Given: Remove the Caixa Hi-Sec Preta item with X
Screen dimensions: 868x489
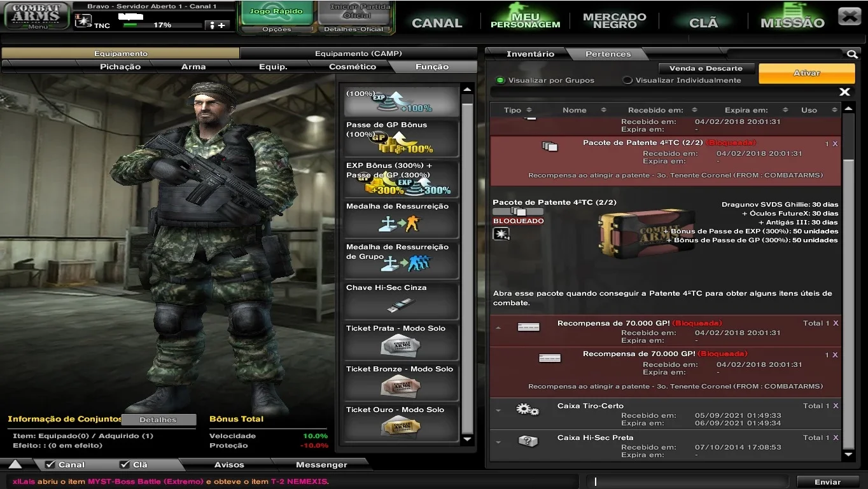Looking at the screenshot, I should tap(836, 437).
